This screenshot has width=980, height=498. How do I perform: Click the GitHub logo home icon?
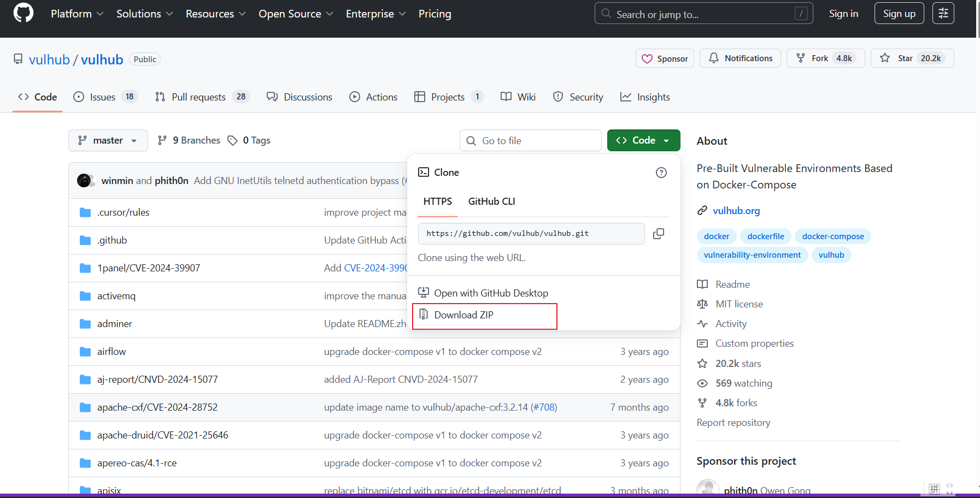24,13
